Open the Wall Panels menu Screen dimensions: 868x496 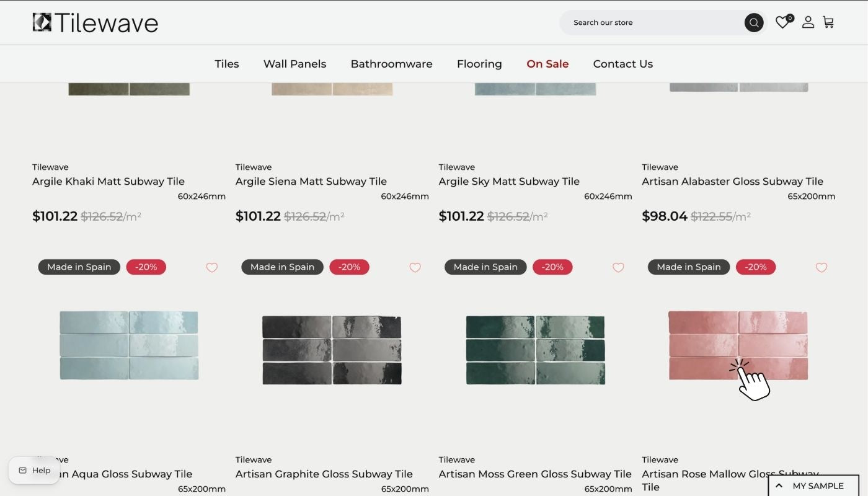point(294,64)
